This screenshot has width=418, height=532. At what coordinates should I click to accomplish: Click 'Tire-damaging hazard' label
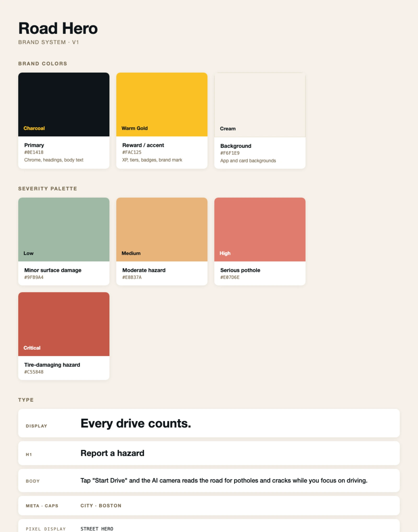52,365
